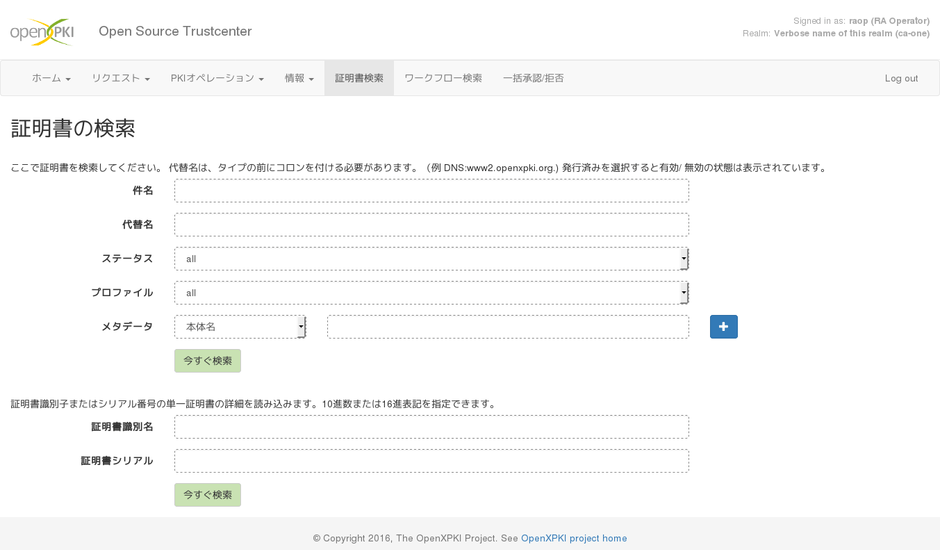This screenshot has height=550, width=940.
Task: Open the OpenXPKI project home link
Action: [574, 538]
